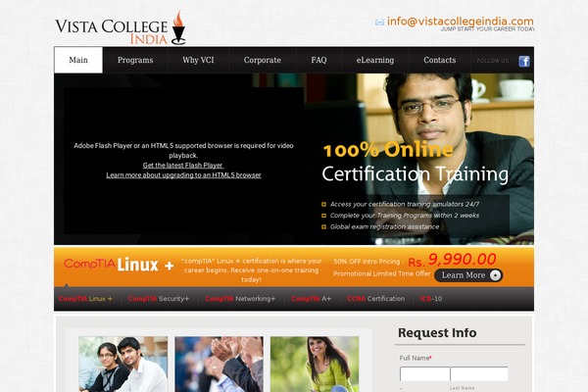The image size is (588, 392).
Task: Click the Rs. 9,990.00 price text
Action: tap(452, 260)
